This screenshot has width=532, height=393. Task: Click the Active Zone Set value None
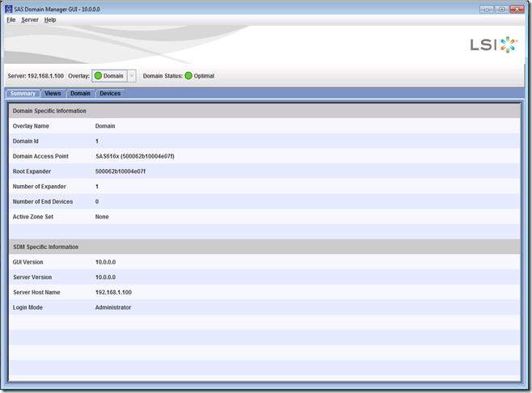(x=102, y=217)
